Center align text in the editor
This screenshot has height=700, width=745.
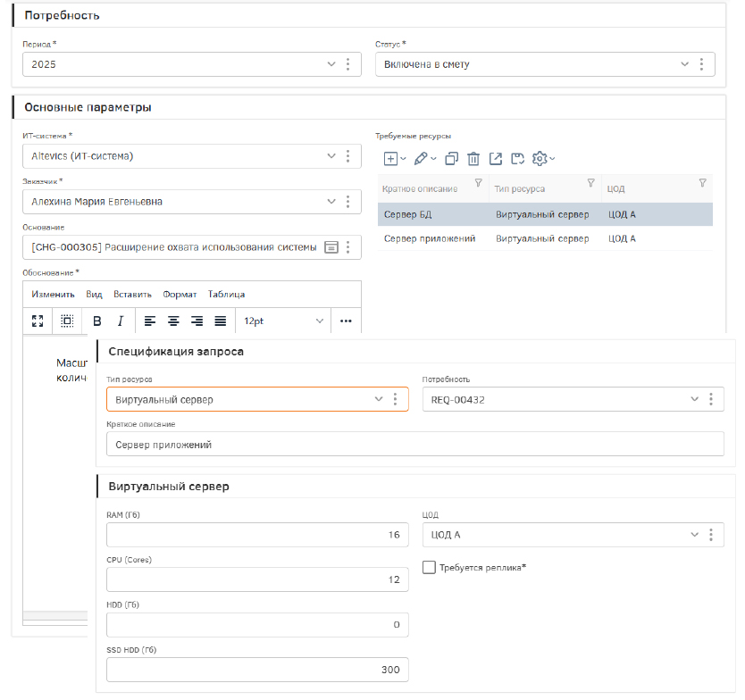173,321
